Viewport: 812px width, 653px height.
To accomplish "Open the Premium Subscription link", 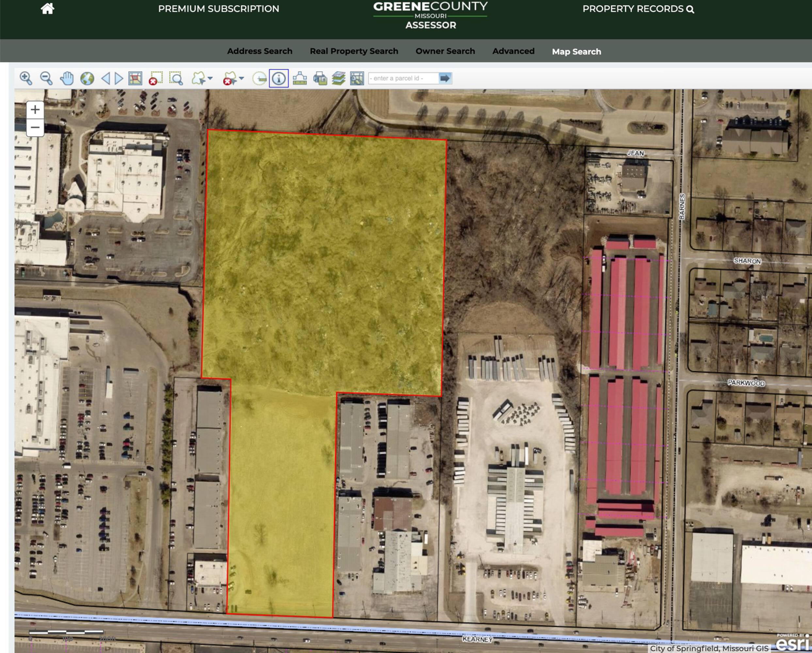I will coord(219,9).
